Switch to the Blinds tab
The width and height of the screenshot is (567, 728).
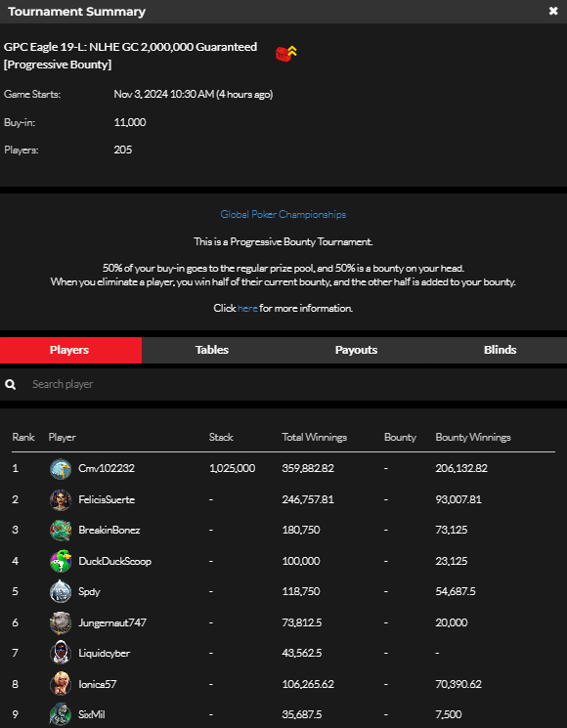pos(500,350)
